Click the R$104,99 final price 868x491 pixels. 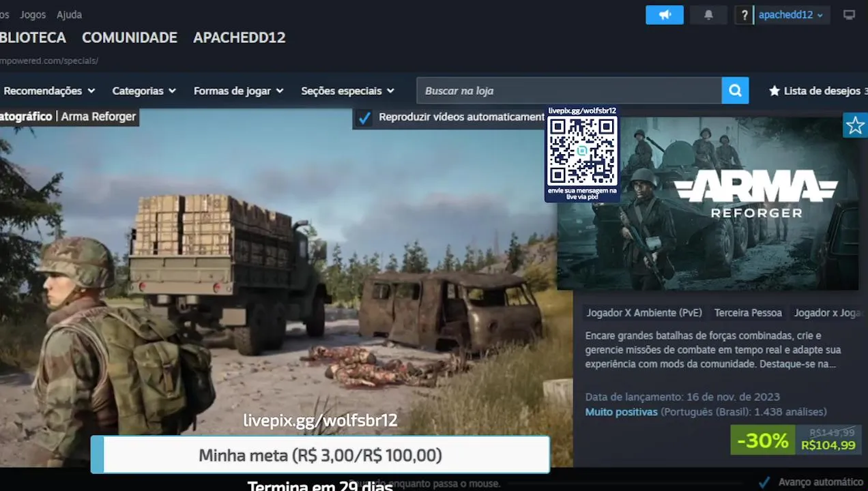point(828,445)
